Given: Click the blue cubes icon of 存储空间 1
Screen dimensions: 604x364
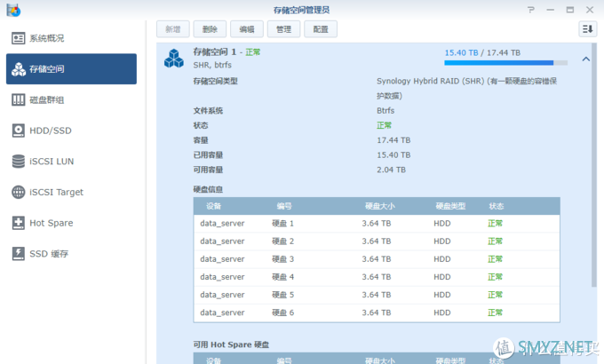Looking at the screenshot, I should 174,59.
